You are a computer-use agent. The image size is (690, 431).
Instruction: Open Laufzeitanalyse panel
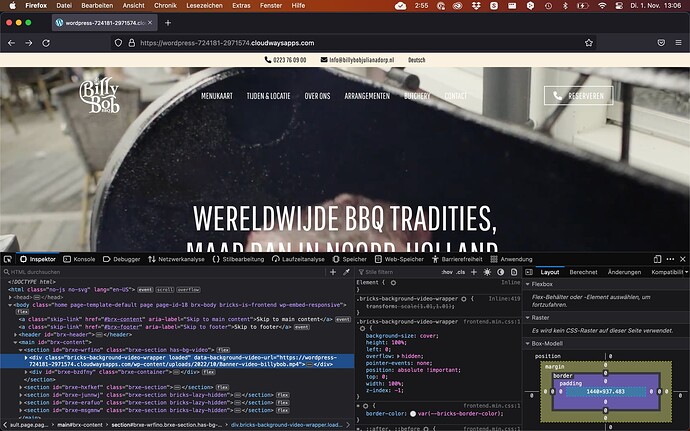298,259
